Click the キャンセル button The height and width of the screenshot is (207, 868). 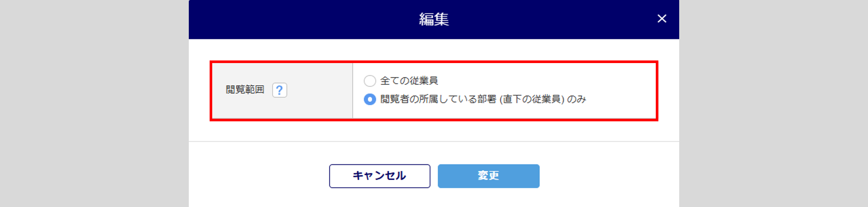pos(380,176)
